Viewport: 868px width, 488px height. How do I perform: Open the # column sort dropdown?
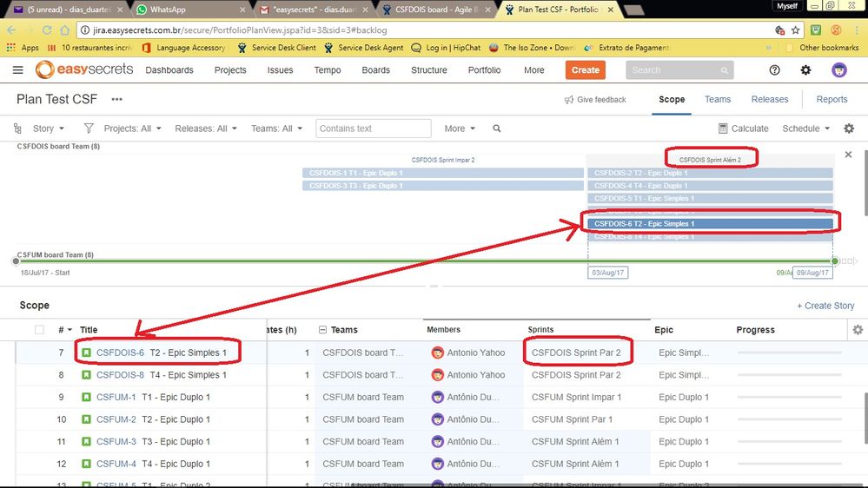(65, 330)
